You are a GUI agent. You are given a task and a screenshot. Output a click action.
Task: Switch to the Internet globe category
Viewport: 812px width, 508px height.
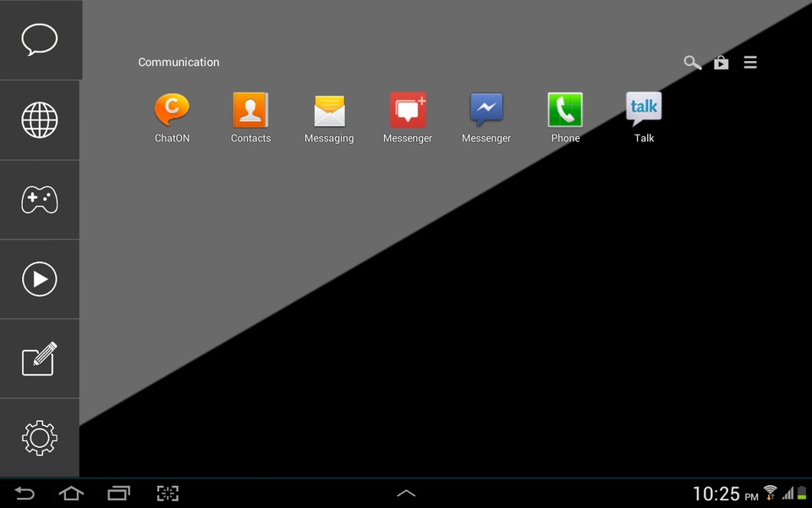[40, 120]
